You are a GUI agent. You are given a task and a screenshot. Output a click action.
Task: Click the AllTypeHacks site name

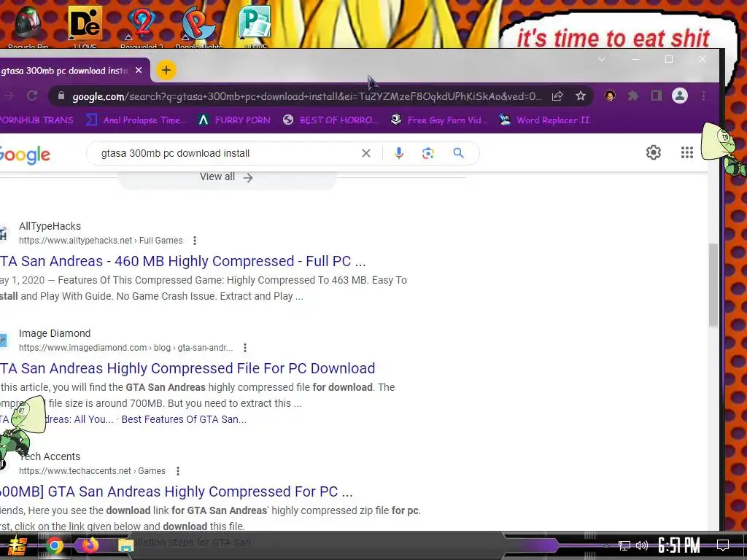50,226
